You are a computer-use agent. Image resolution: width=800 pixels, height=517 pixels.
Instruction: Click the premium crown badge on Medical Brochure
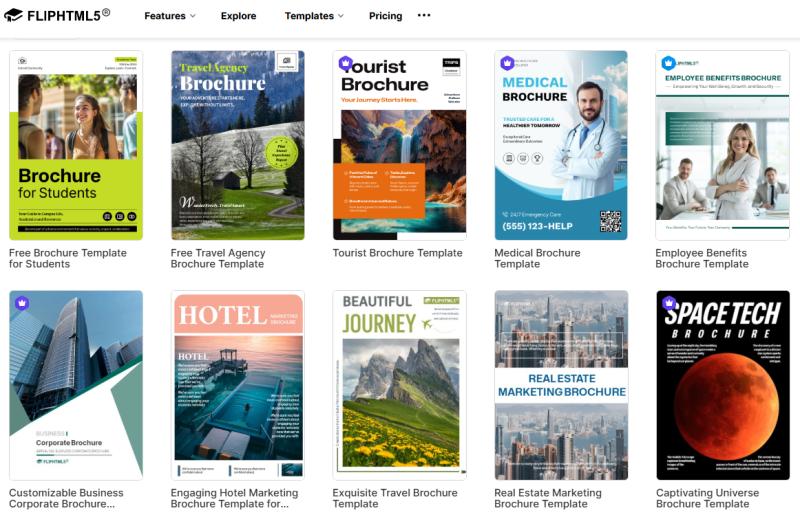point(507,63)
